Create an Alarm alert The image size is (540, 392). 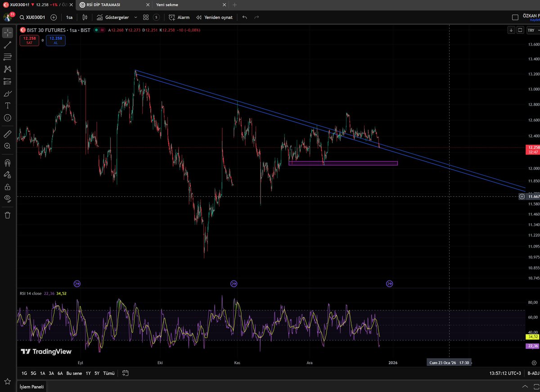coord(179,17)
